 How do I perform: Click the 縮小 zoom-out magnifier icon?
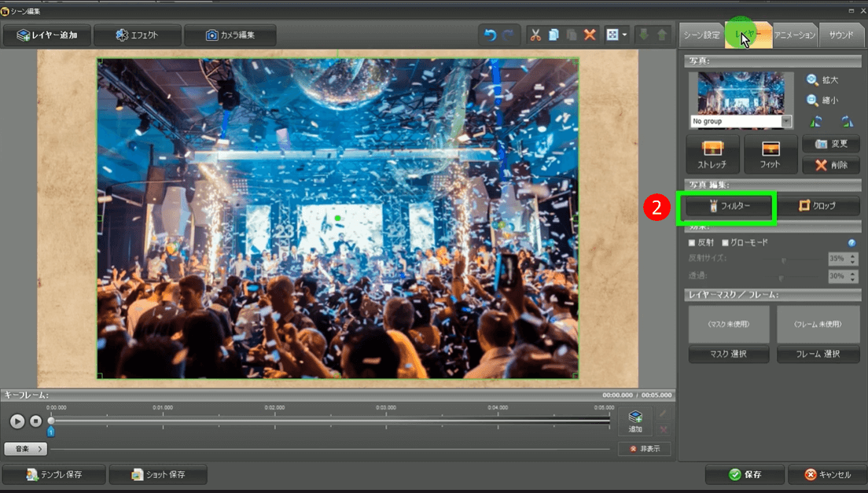[x=812, y=100]
